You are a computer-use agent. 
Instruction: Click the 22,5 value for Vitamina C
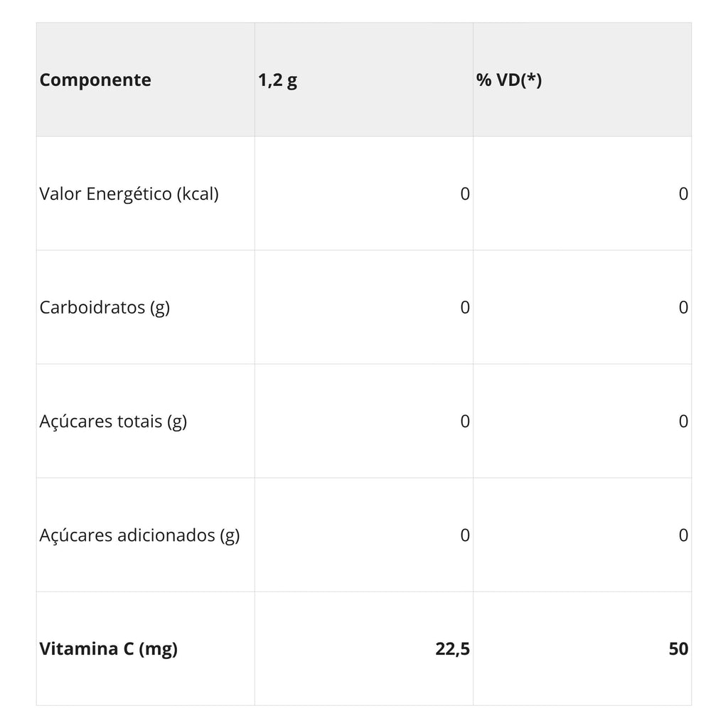[x=452, y=649]
